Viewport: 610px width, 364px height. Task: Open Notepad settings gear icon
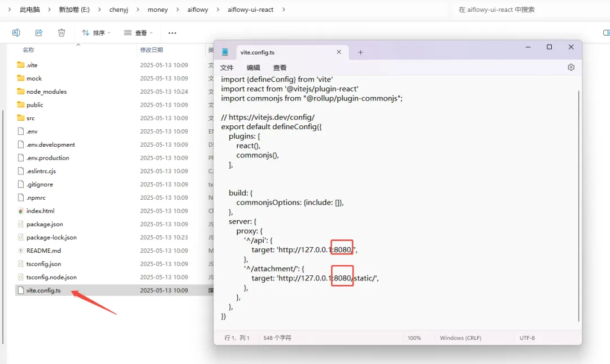(571, 67)
